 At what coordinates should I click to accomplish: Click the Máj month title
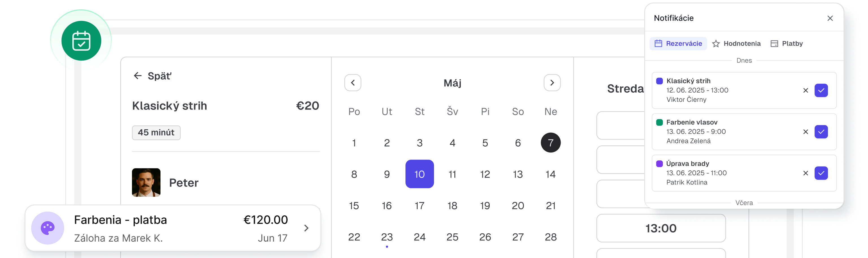[x=452, y=83]
